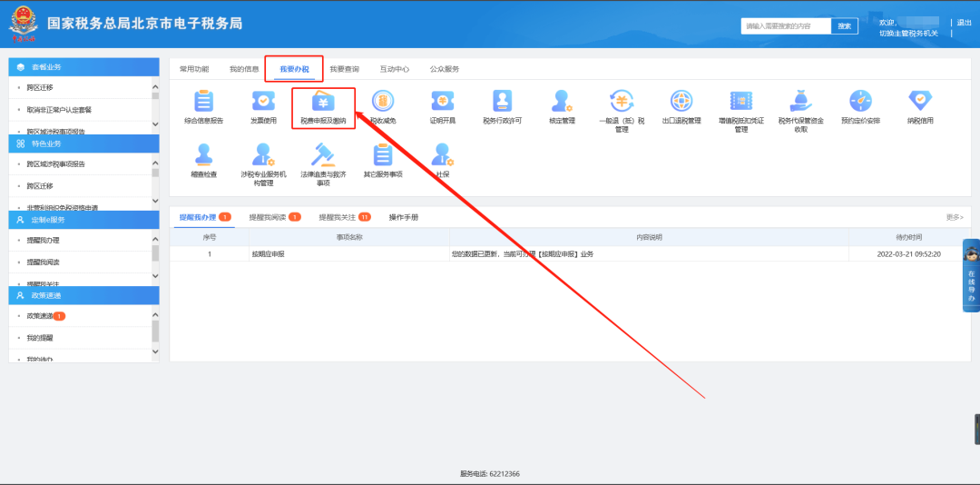Open 法律追责与救济事项 gavel icon
The width and height of the screenshot is (980, 485).
(323, 155)
